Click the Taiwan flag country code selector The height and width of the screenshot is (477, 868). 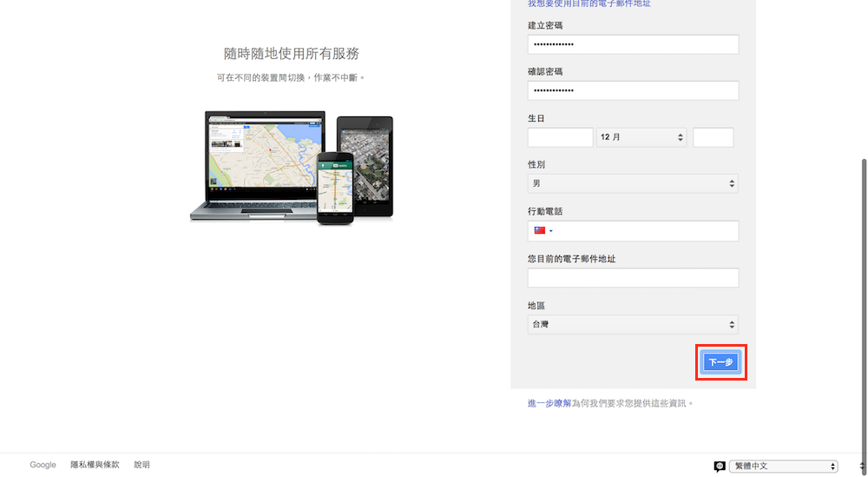point(542,231)
